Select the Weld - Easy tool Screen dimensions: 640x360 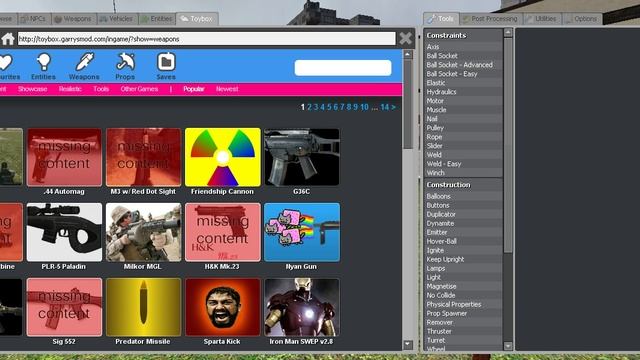click(x=463, y=164)
